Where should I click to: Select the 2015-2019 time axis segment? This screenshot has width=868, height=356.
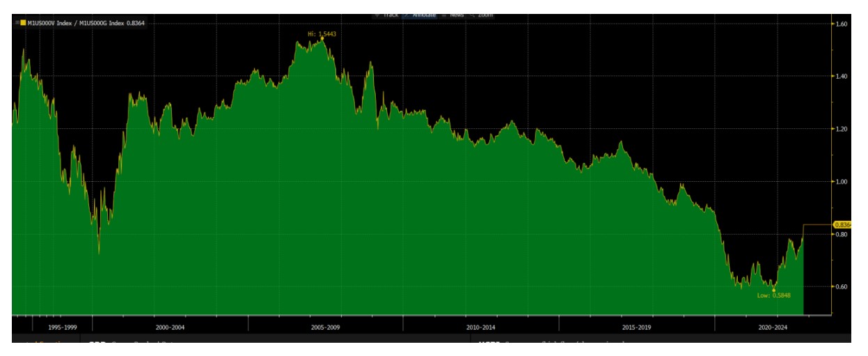click(x=636, y=326)
